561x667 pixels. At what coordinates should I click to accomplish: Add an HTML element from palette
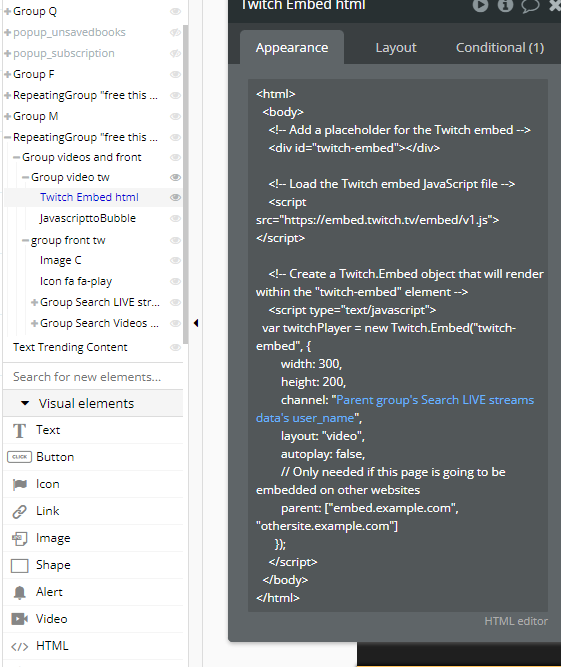(x=93, y=646)
